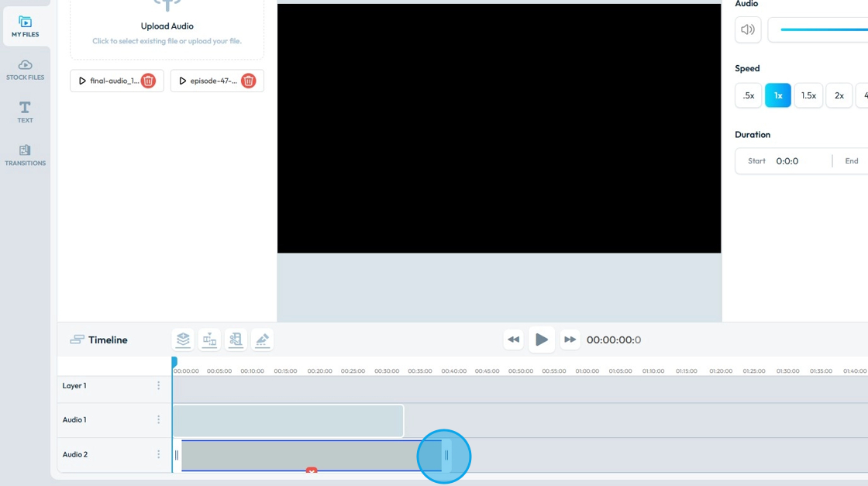The width and height of the screenshot is (868, 486).
Task: Open the Text panel
Action: (x=25, y=112)
